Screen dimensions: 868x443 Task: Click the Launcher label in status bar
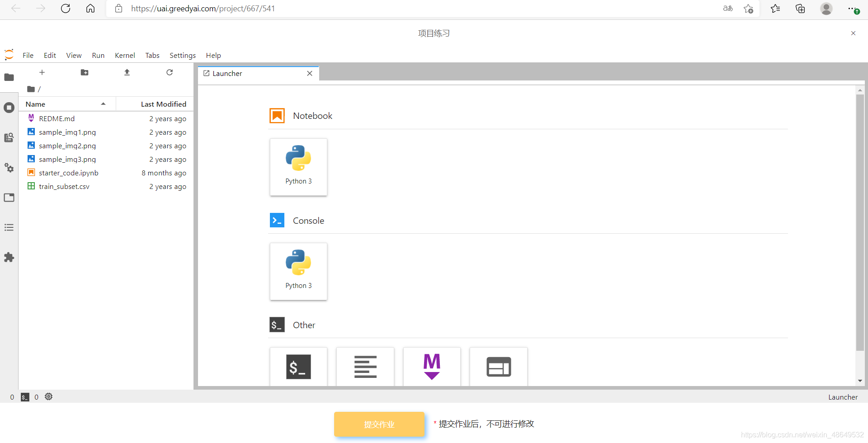[843, 397]
